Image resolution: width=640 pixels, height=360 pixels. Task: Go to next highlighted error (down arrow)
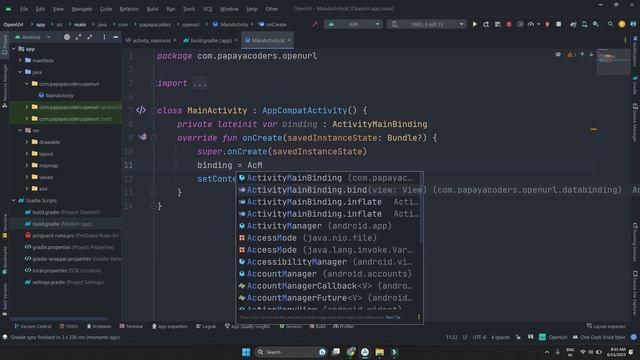pyautogui.click(x=591, y=54)
